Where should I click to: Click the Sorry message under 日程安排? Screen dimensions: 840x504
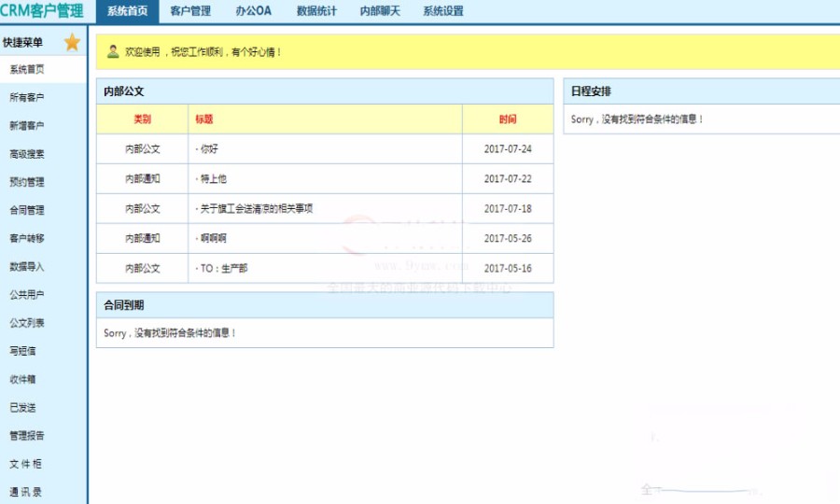(x=637, y=119)
